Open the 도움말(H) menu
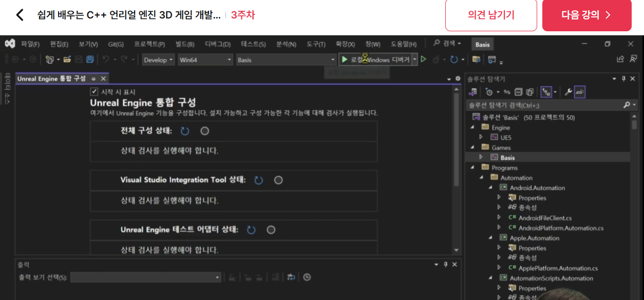 tap(404, 44)
